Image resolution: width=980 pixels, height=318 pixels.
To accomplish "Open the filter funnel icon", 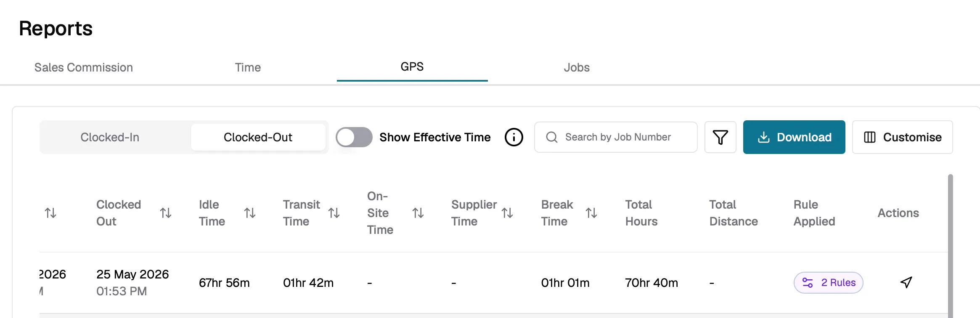I will click(720, 137).
